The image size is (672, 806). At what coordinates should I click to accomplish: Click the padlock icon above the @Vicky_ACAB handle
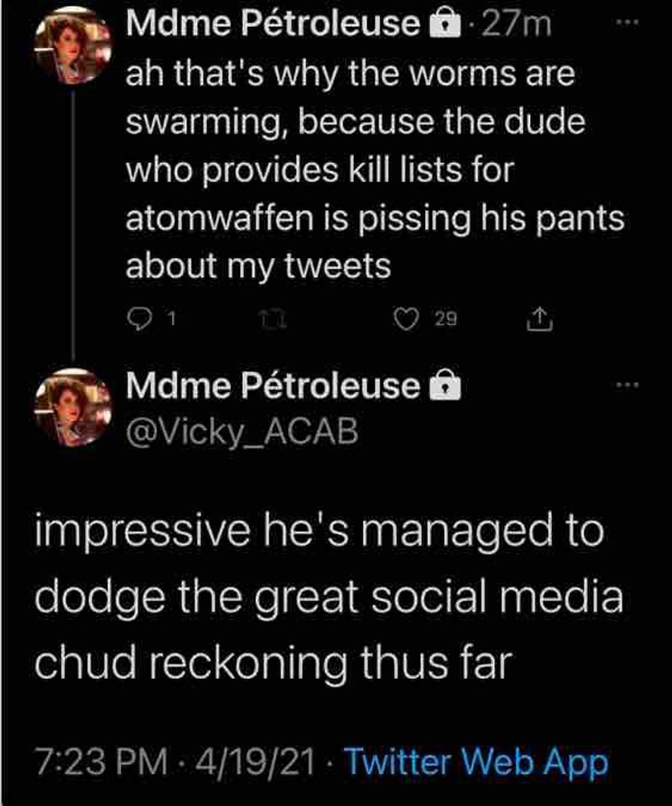point(444,387)
